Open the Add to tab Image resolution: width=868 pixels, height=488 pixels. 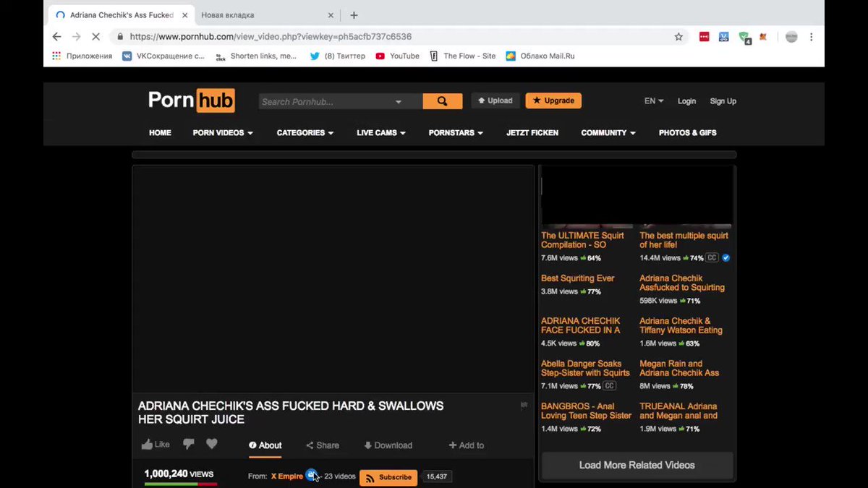pyautogui.click(x=467, y=445)
